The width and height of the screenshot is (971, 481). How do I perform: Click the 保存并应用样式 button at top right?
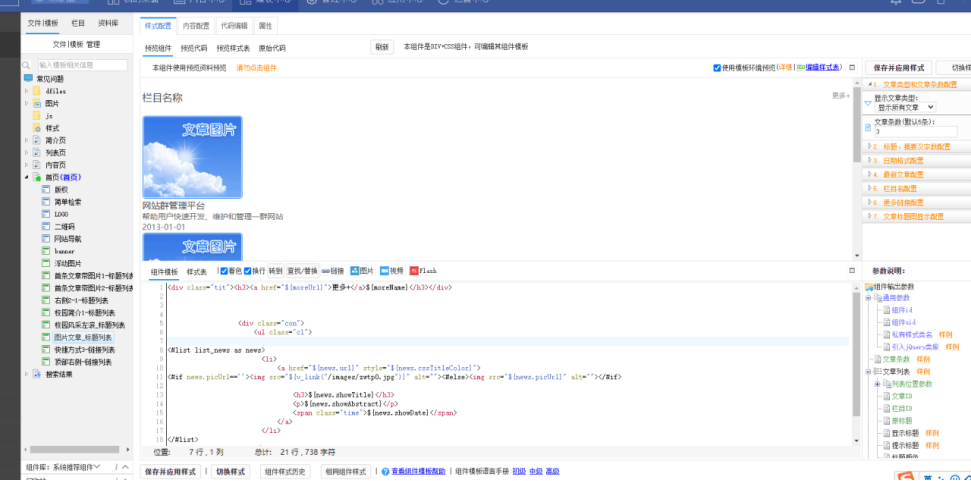point(903,67)
